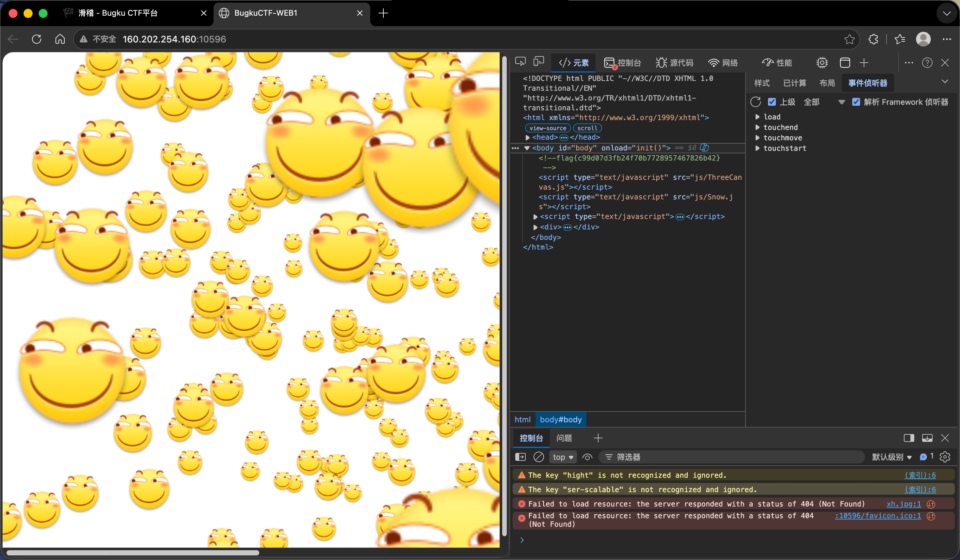Image resolution: width=960 pixels, height=560 pixels.
Task: Open the DevTools help question icon
Action: 927,62
